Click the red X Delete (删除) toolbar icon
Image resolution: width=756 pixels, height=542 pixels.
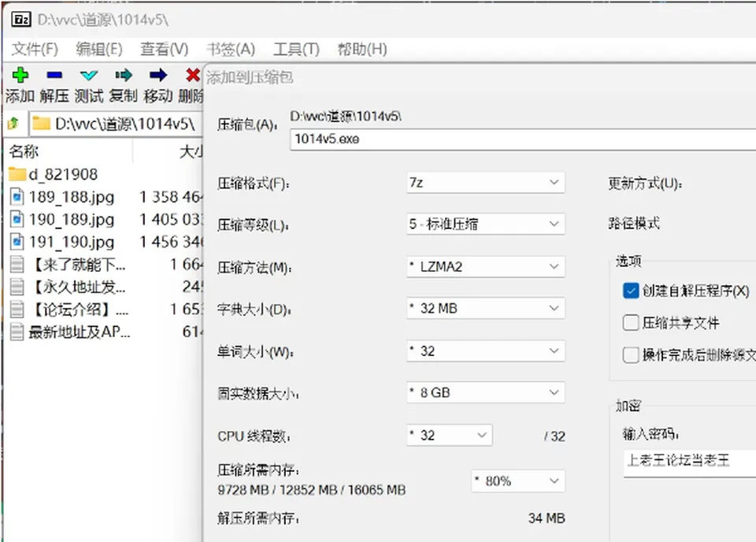point(193,75)
